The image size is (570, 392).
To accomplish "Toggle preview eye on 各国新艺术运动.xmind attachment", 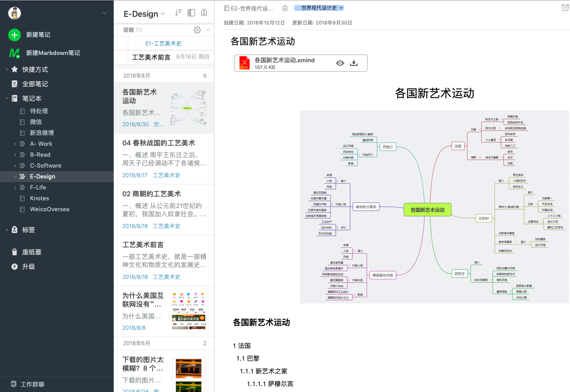I will (x=340, y=63).
